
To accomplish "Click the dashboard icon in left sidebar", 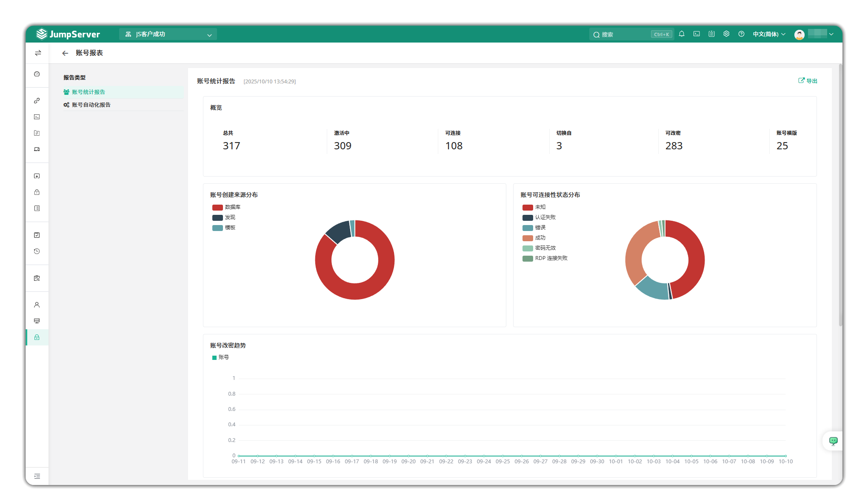I will [x=37, y=74].
